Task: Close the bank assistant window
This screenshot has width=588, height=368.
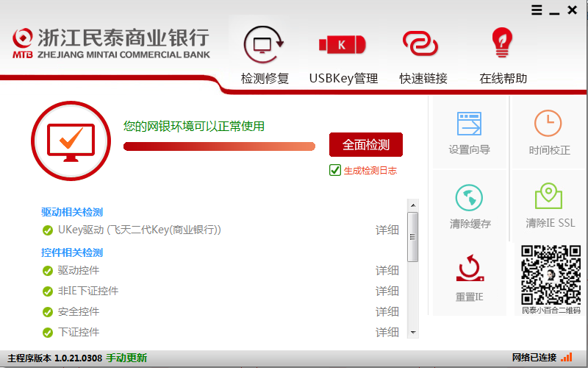Action: point(573,10)
